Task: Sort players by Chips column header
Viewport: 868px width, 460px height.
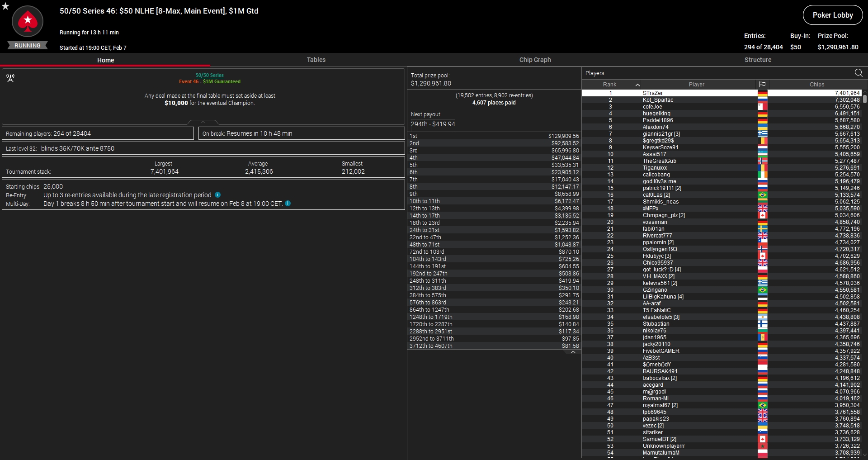Action: click(x=816, y=85)
